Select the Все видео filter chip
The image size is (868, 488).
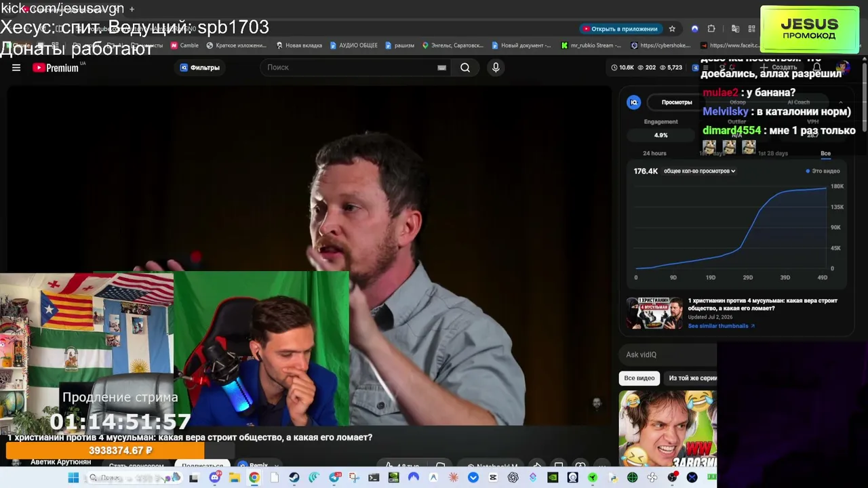tap(639, 378)
